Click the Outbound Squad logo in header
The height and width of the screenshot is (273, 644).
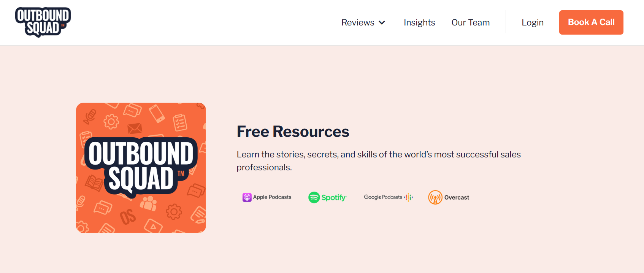click(43, 22)
